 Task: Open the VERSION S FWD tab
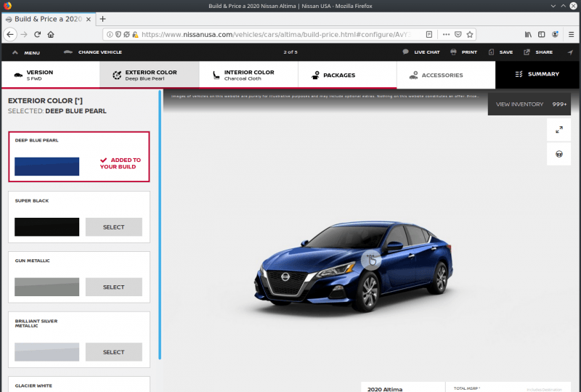click(50, 75)
